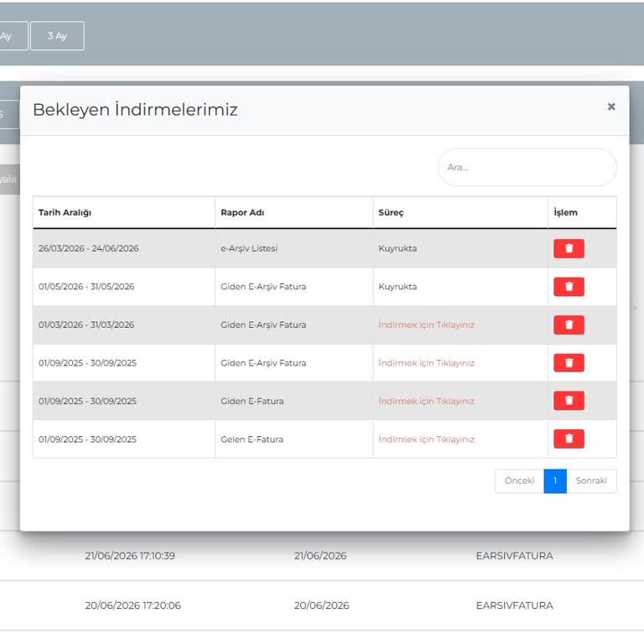This screenshot has width=644, height=644.
Task: Click the Giden E-Fatura report name
Action: (252, 402)
